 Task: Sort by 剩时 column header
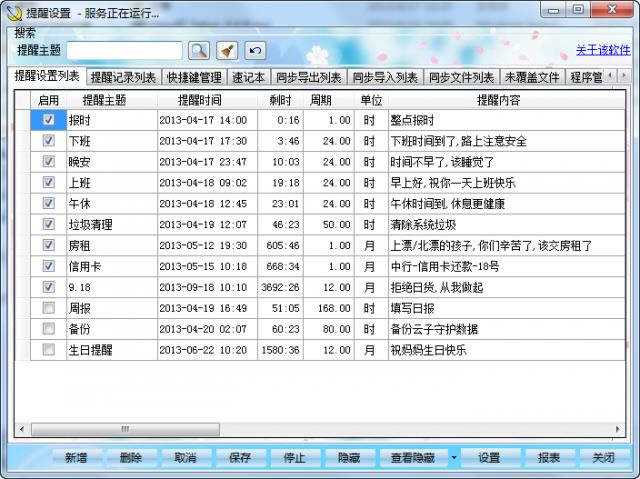280,100
